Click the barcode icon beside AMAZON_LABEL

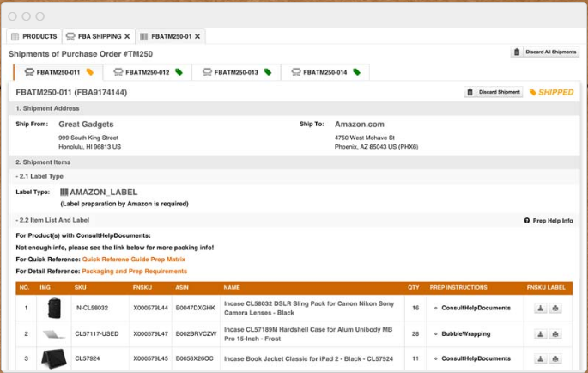64,193
